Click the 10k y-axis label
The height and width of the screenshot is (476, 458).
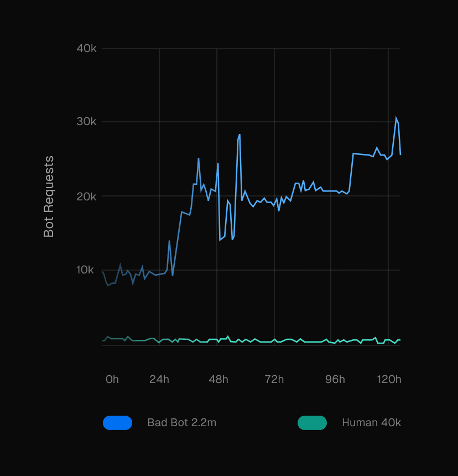pos(87,270)
